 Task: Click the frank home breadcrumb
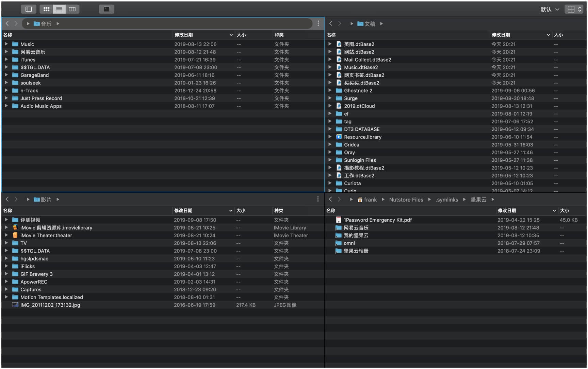[367, 200]
